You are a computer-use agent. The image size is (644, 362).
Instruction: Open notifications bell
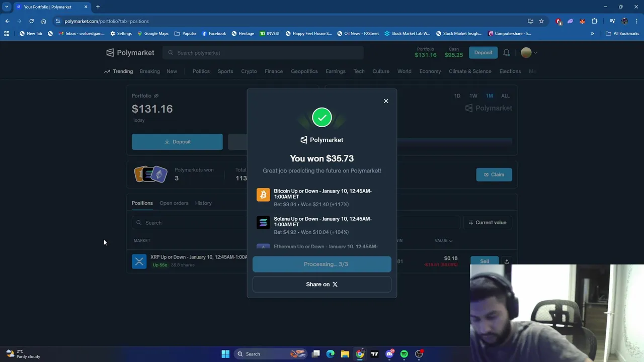coord(507,53)
